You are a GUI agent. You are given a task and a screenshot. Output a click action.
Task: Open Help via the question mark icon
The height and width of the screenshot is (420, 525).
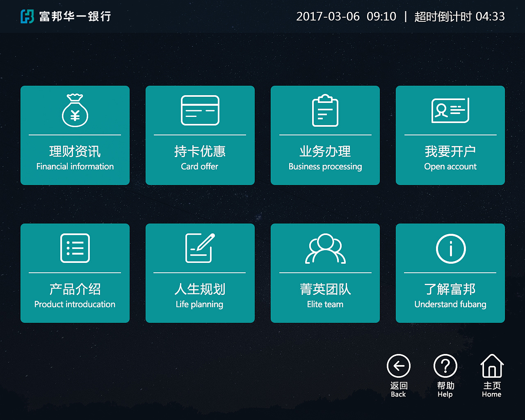click(445, 366)
